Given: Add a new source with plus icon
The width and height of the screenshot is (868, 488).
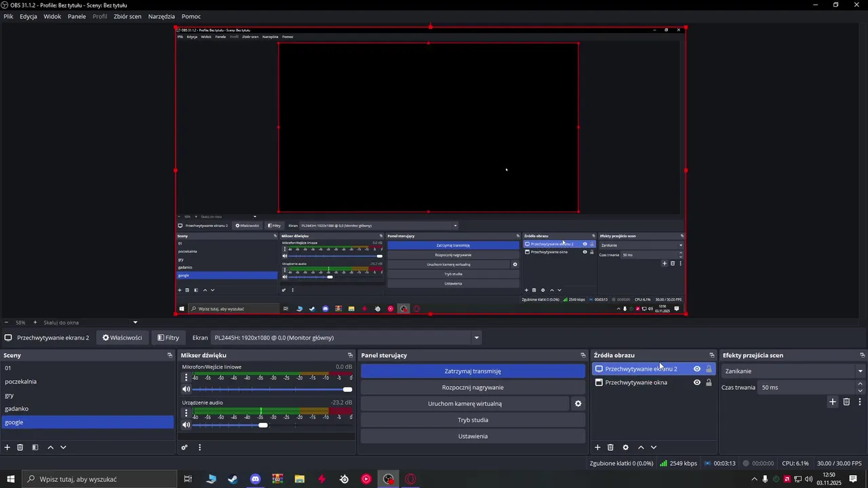Looking at the screenshot, I should coord(597,447).
